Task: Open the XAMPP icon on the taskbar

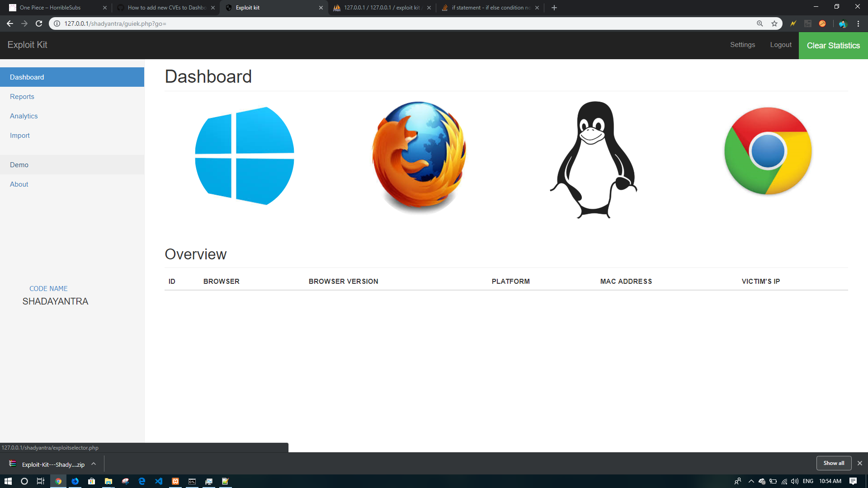Action: pyautogui.click(x=175, y=481)
